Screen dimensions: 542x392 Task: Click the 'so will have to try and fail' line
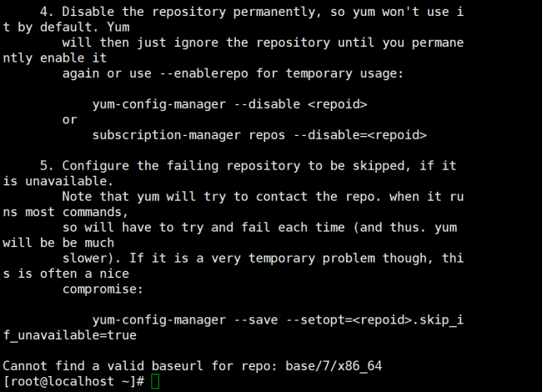[258, 228]
